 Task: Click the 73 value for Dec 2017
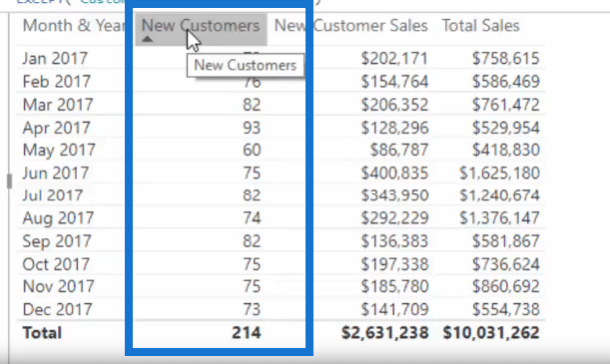pos(252,309)
